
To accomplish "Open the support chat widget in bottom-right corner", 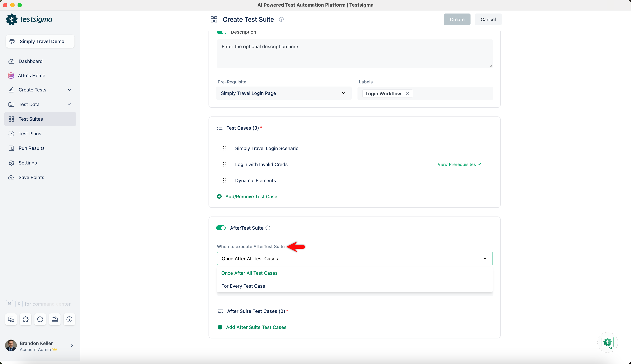I will [x=607, y=342].
